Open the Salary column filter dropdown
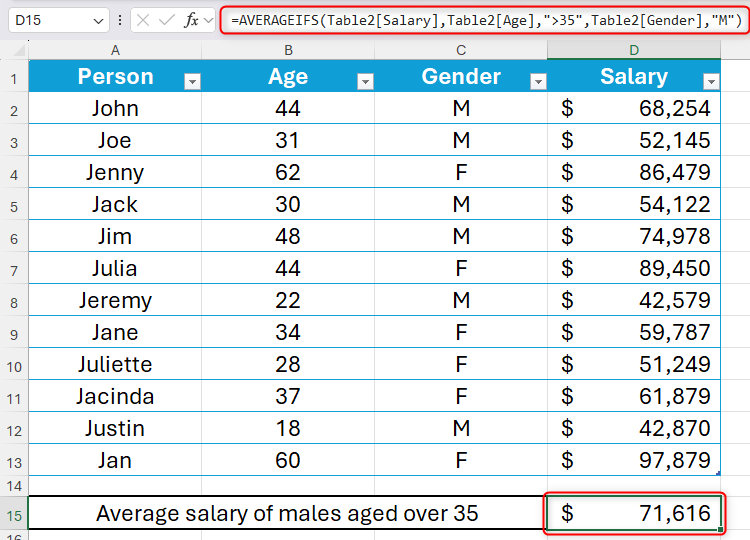The image size is (750, 540). 711,82
